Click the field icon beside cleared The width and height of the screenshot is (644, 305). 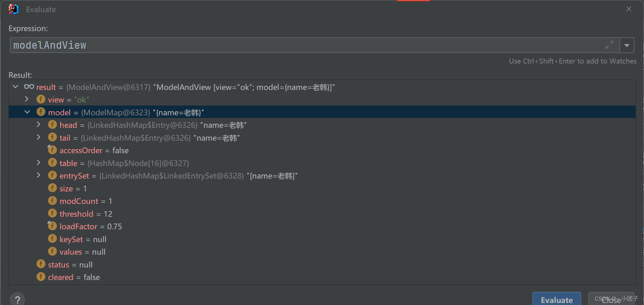click(41, 277)
